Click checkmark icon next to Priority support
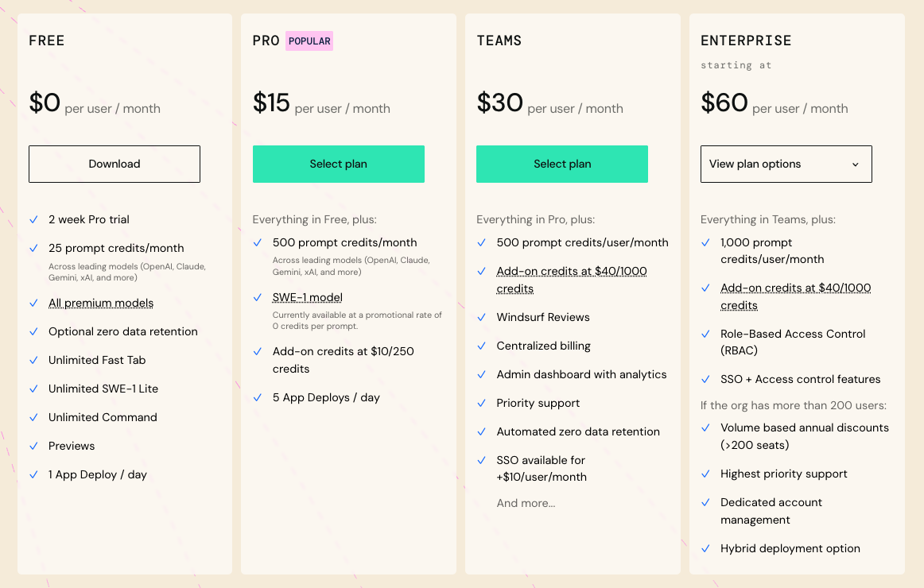924x588 pixels. coord(481,403)
